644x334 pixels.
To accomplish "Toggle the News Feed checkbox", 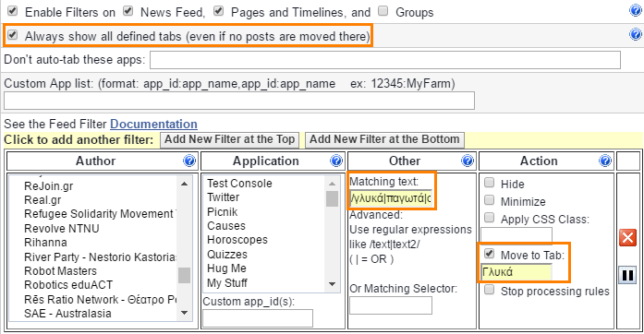I will point(128,11).
